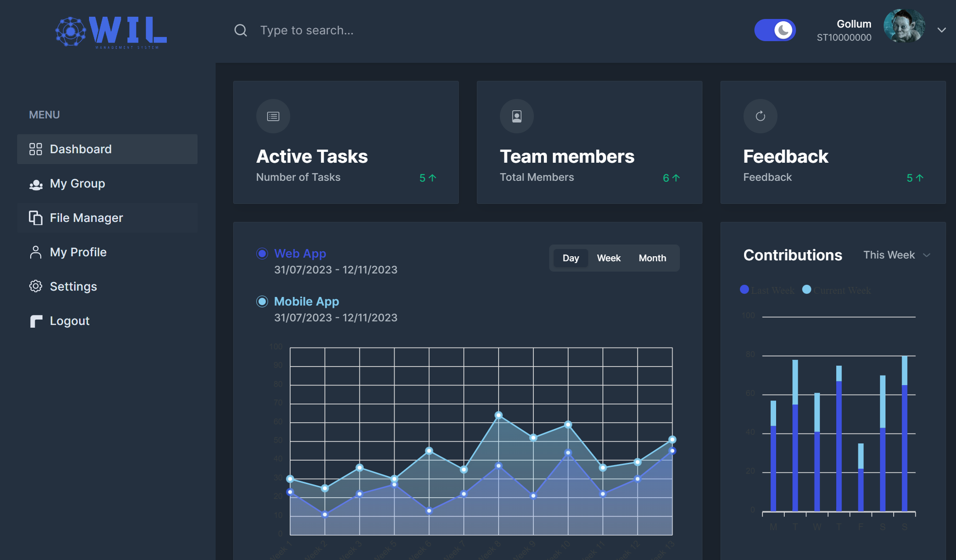Click the Gollum username text

(854, 24)
